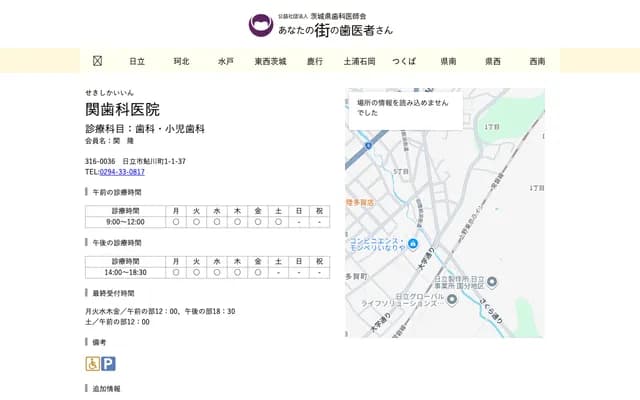Call the telephone number link 0294-33-0817

[122, 172]
